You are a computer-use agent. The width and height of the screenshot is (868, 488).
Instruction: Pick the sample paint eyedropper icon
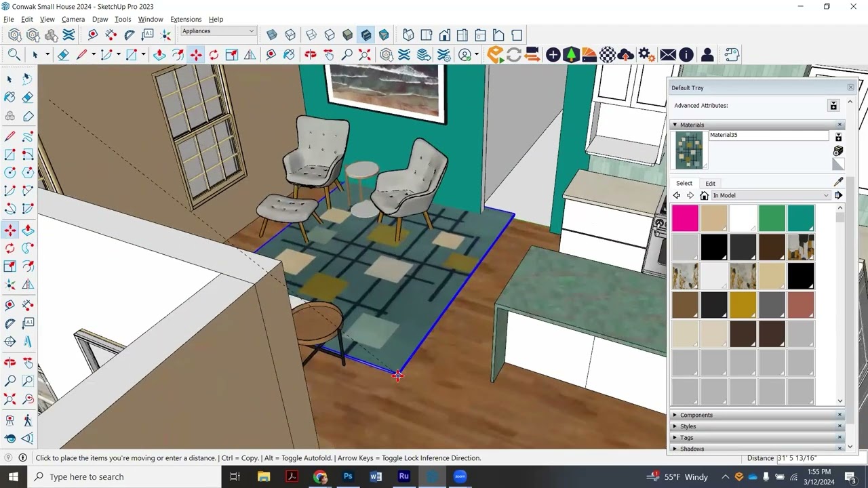[x=838, y=182]
